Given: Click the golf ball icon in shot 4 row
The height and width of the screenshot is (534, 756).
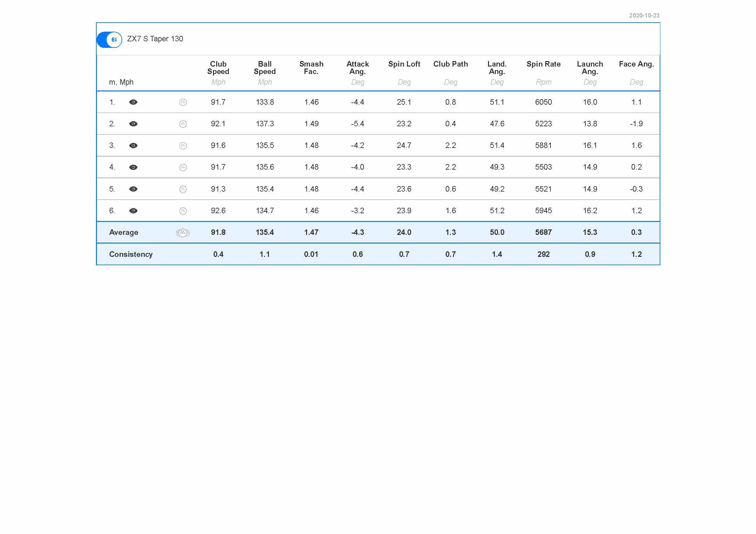Looking at the screenshot, I should pos(183,167).
